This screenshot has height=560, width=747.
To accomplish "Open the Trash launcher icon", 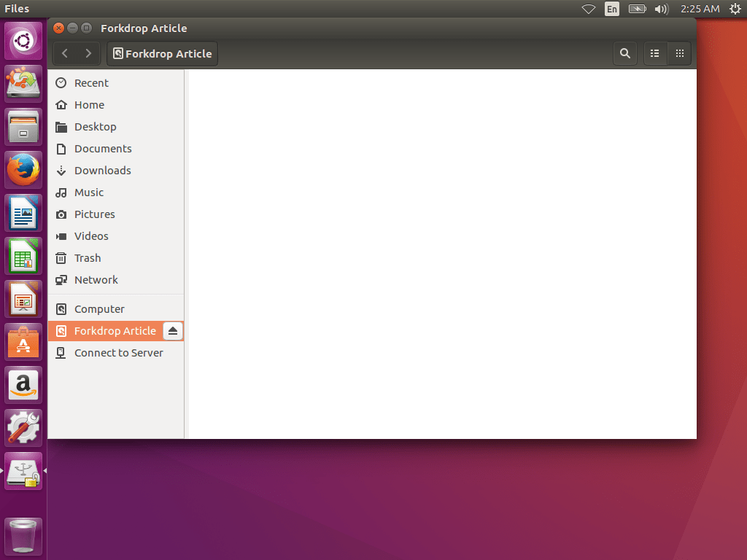I will [x=23, y=537].
